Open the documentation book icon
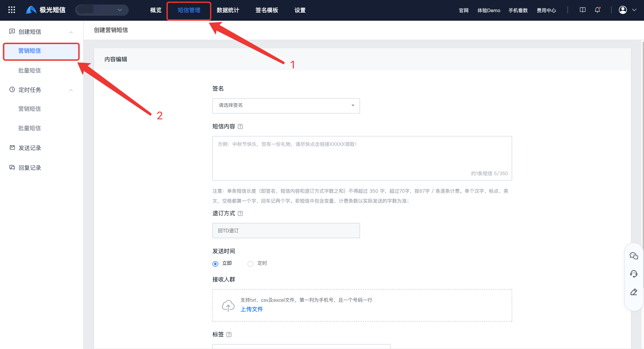This screenshot has height=349, width=644. pos(583,10)
